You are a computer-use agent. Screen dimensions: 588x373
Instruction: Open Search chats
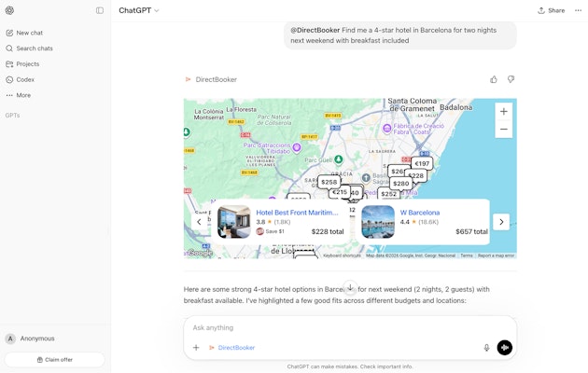tap(29, 48)
